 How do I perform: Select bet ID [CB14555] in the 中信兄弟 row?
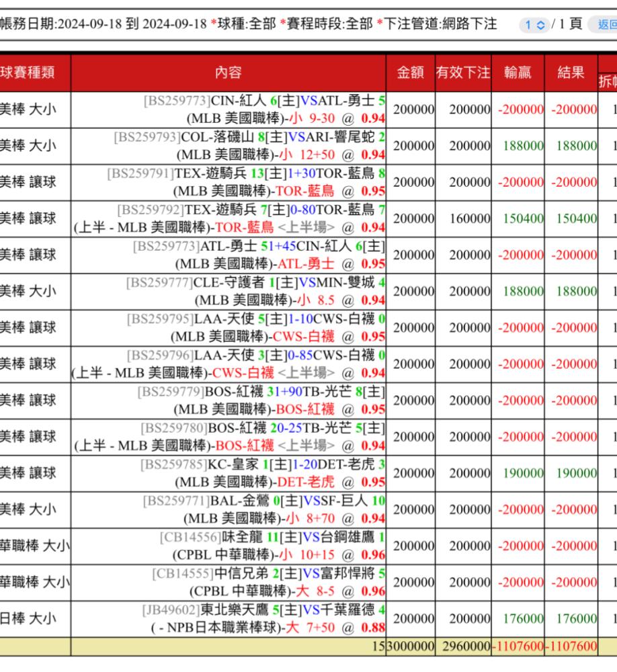[183, 574]
